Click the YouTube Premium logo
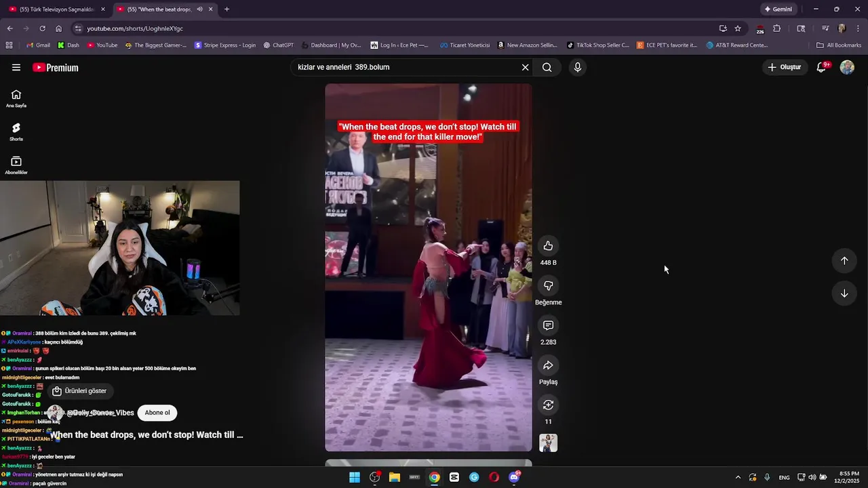This screenshot has height=488, width=868. tap(56, 67)
